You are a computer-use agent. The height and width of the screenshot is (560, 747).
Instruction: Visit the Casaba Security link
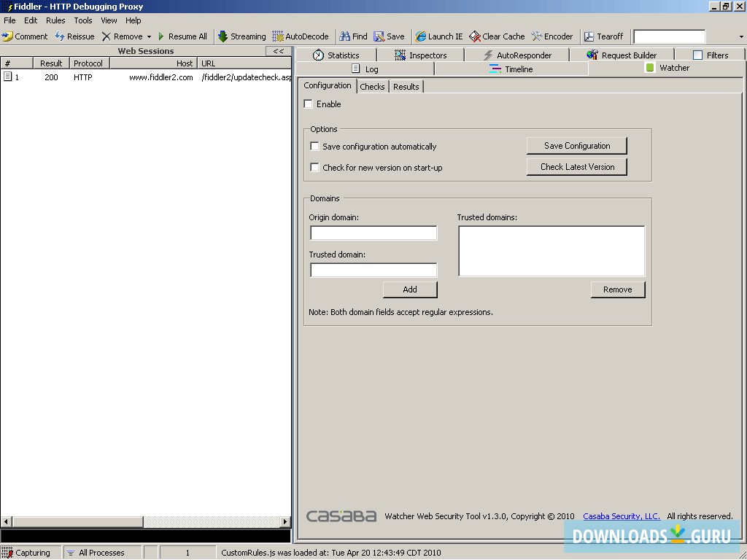(621, 516)
